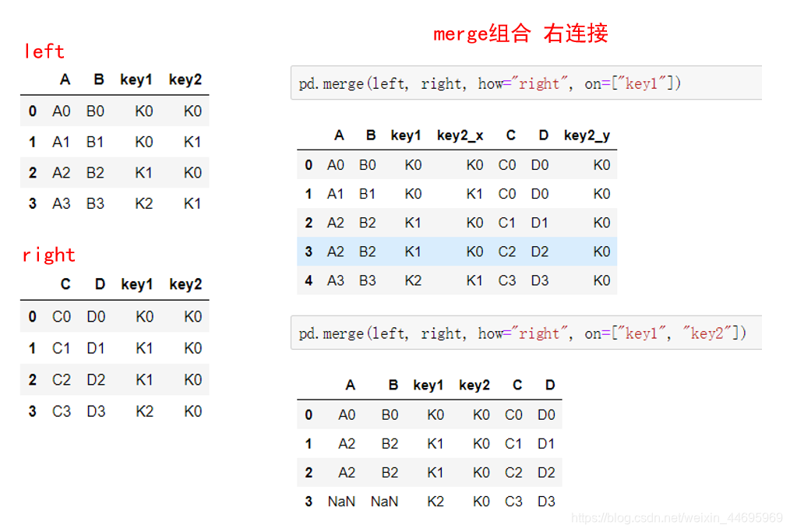
Task: Click cell A0 in the left table
Action: click(61, 111)
